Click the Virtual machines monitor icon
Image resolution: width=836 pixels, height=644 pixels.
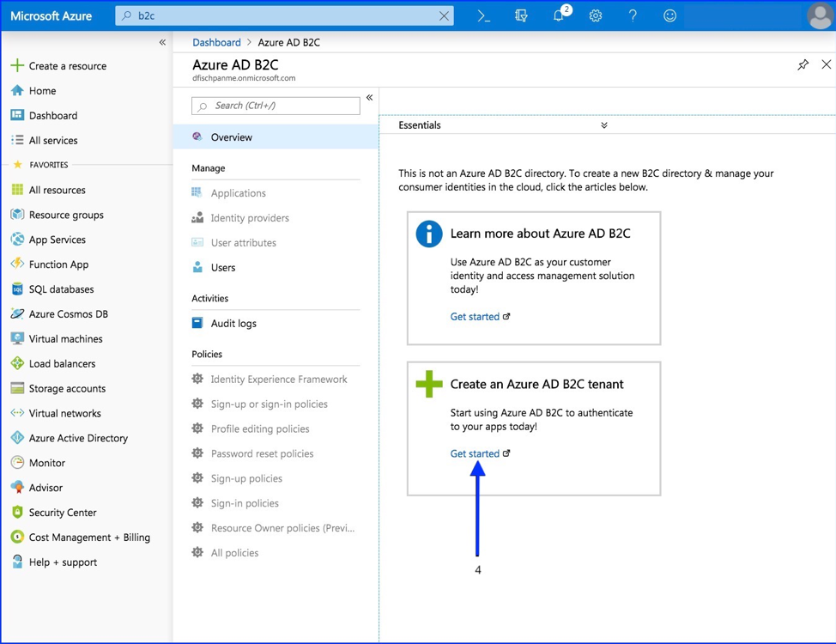(17, 338)
